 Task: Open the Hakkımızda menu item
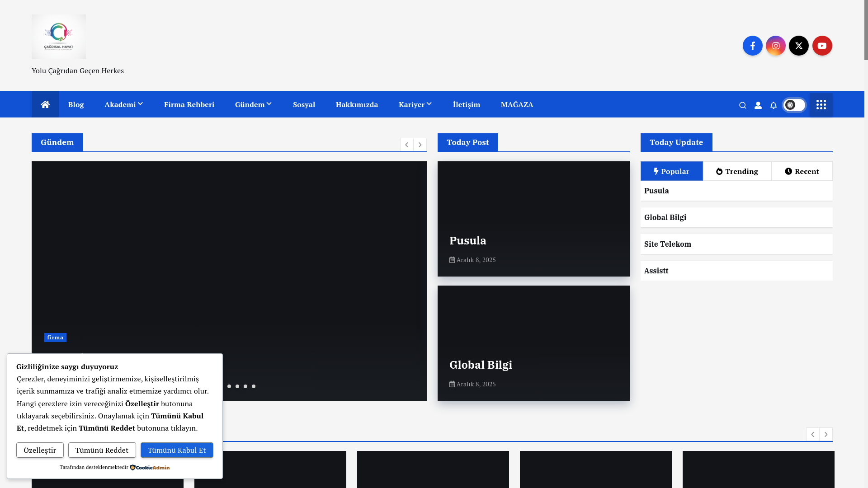(x=357, y=104)
